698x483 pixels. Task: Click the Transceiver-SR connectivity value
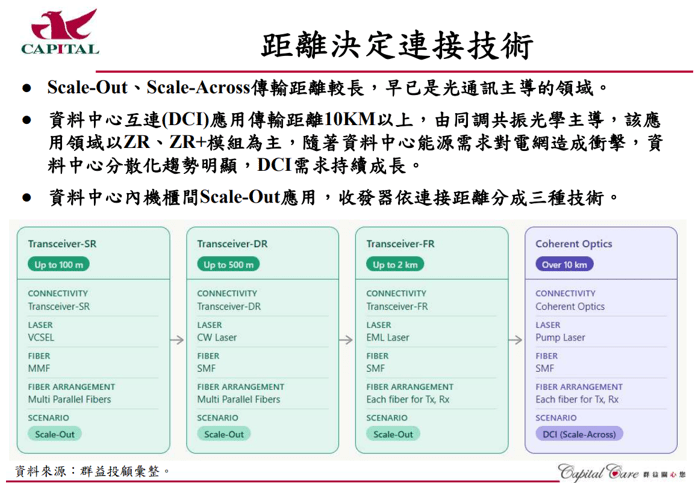59,306
